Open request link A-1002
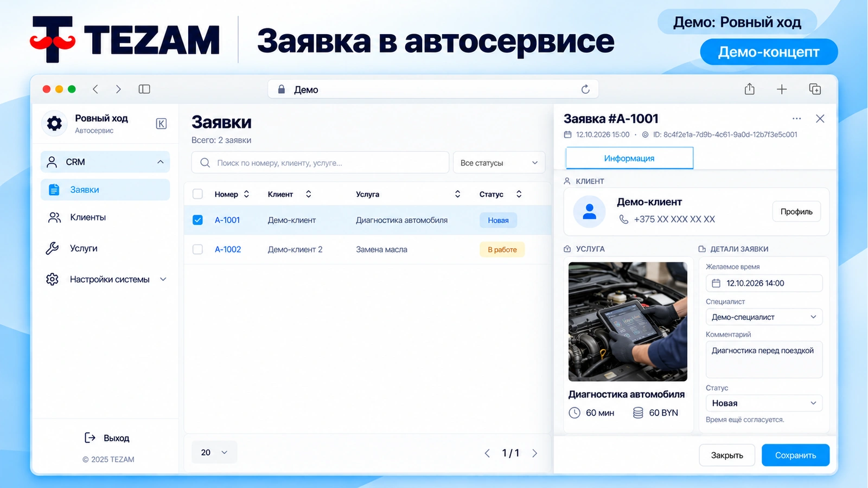 228,249
